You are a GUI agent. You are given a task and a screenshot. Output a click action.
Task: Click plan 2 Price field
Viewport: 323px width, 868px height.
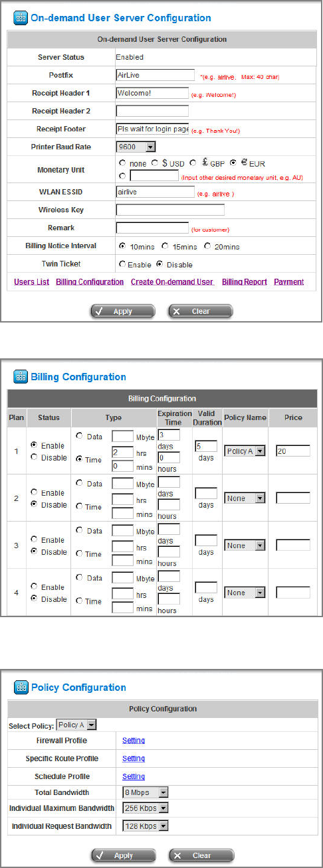point(293,498)
